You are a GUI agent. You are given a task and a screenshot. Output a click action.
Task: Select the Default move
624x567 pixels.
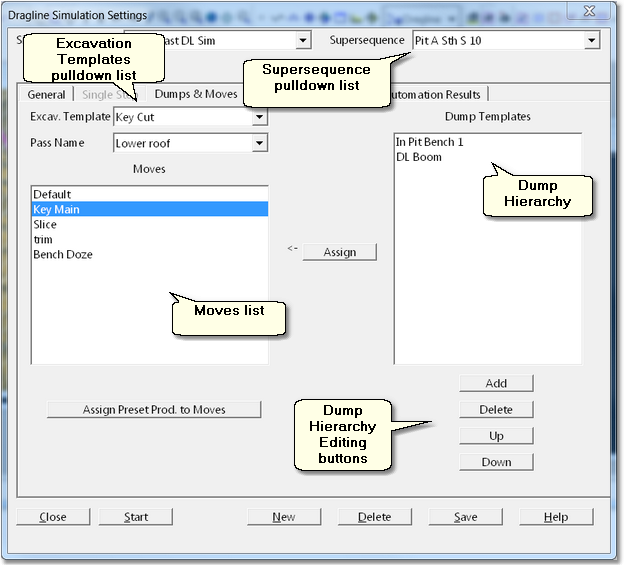coord(150,194)
